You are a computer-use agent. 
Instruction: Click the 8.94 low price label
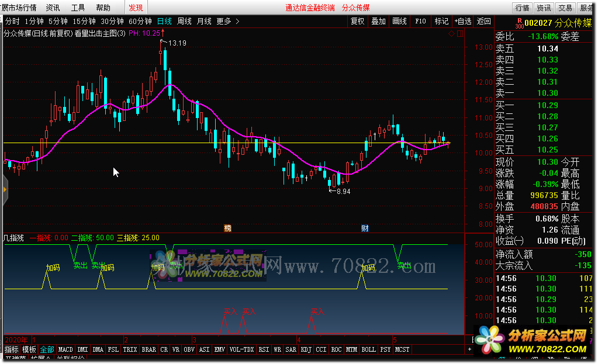[344, 191]
